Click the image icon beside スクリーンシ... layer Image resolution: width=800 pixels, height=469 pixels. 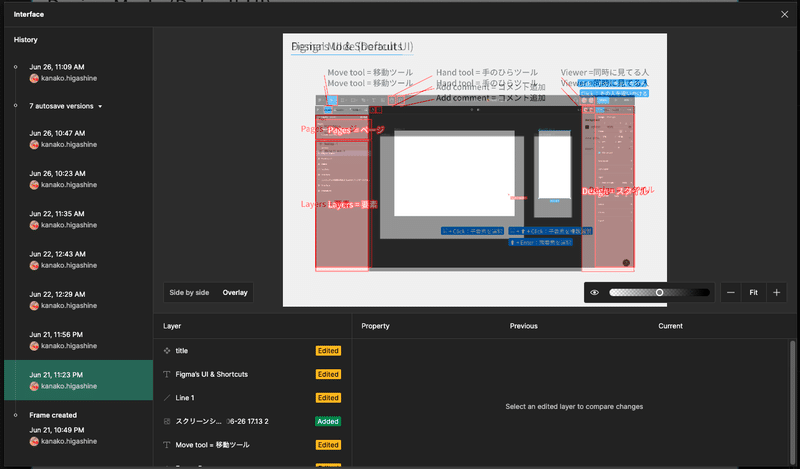click(167, 421)
